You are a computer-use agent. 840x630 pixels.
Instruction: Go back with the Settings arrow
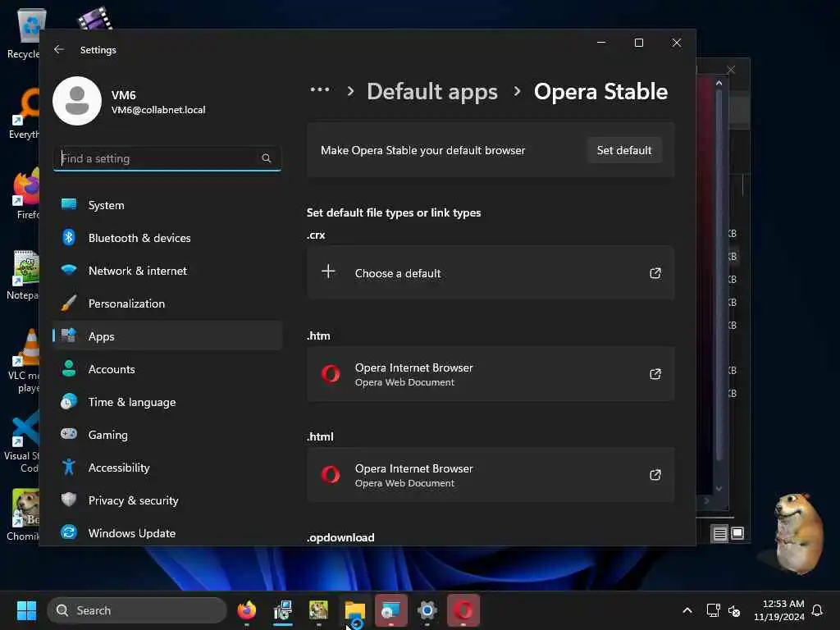click(x=59, y=49)
